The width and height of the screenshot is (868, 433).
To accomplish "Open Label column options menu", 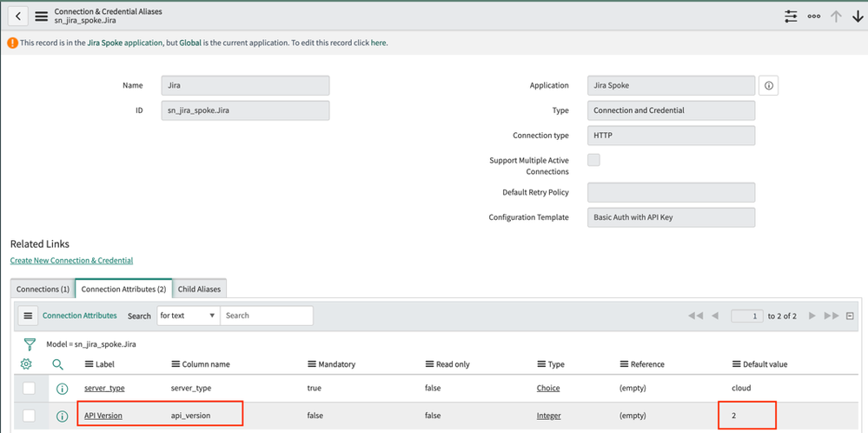I will (89, 364).
